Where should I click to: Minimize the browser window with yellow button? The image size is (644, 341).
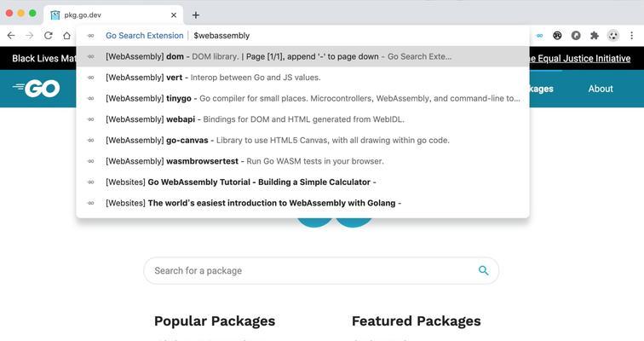(21, 14)
